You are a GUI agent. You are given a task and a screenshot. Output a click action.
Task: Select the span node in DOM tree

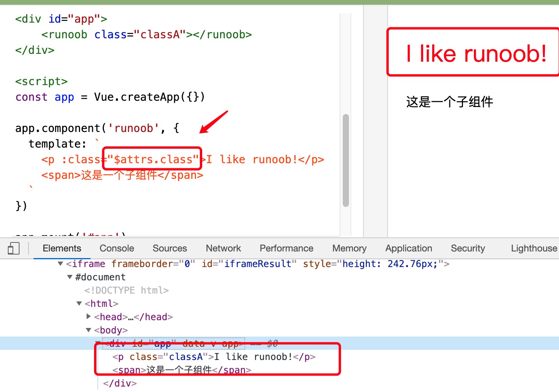[182, 370]
